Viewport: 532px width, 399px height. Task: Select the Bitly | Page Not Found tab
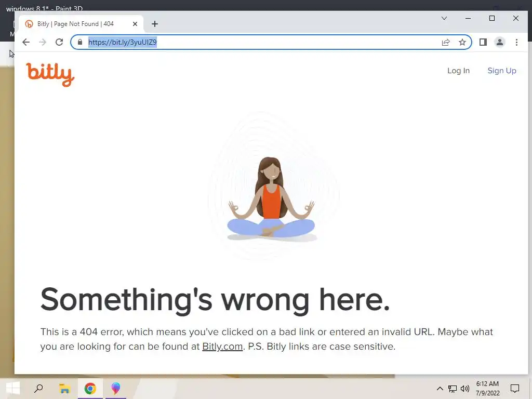click(x=82, y=24)
